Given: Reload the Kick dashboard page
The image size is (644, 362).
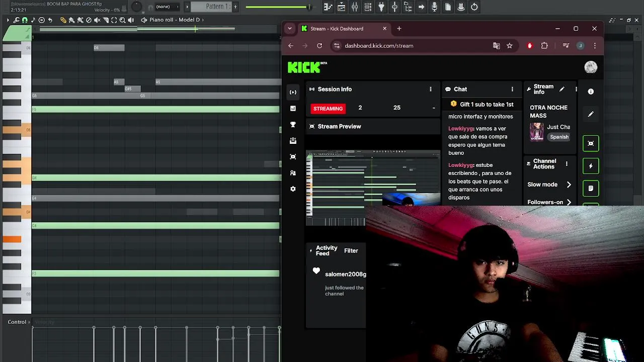Looking at the screenshot, I should pos(319,46).
